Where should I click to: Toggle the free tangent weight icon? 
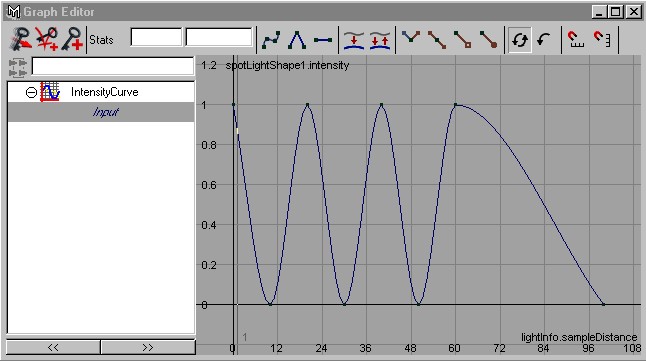pos(463,40)
